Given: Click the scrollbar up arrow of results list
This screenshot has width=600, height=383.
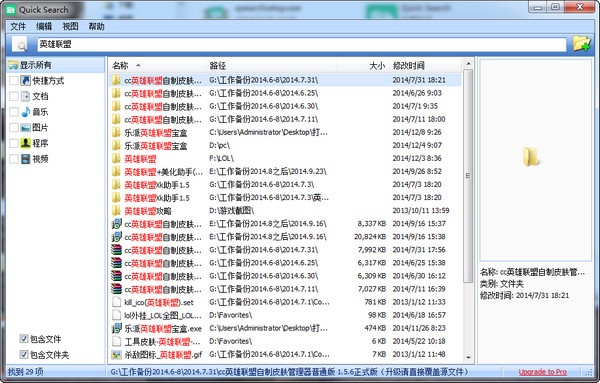Looking at the screenshot, I should (468, 64).
